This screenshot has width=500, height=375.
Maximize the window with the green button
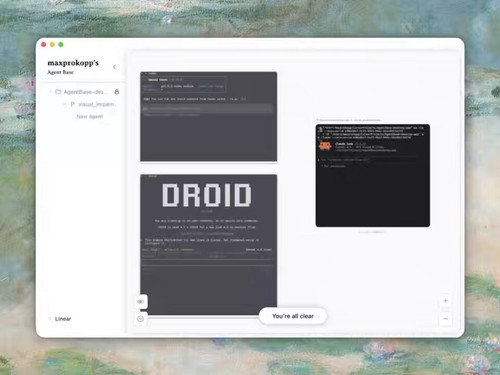(x=61, y=45)
